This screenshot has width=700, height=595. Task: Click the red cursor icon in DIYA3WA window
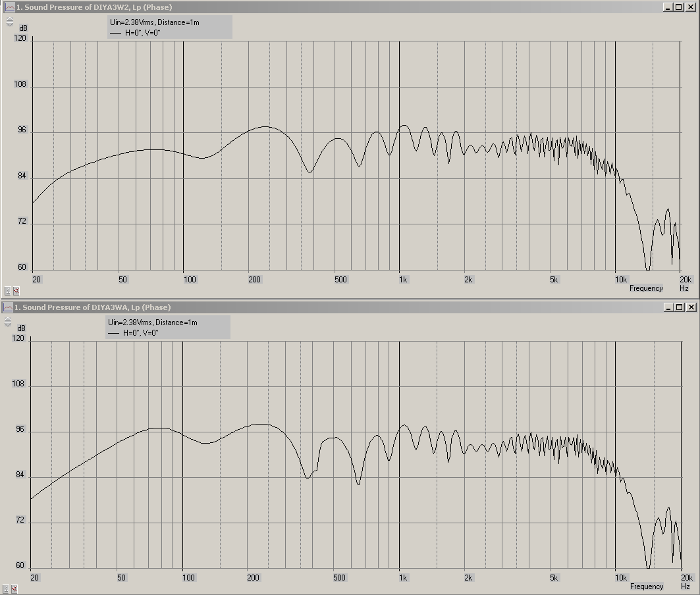coord(14,589)
